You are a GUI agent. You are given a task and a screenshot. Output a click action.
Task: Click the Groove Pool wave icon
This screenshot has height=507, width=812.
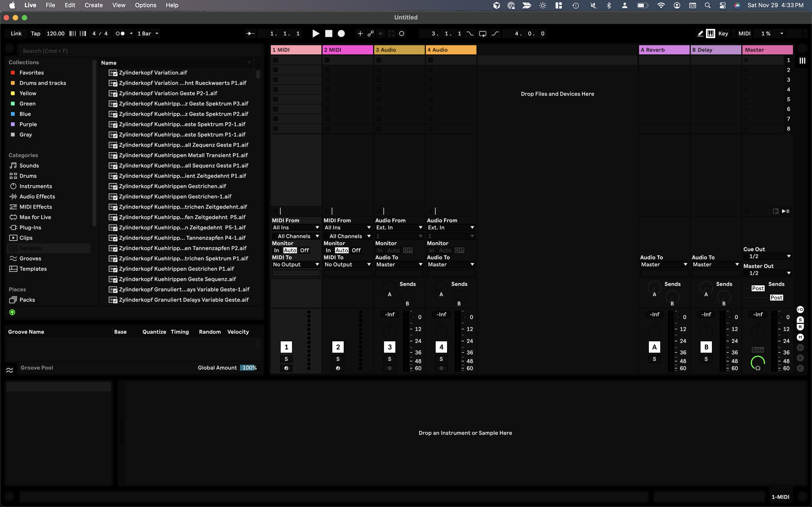[x=9, y=370]
